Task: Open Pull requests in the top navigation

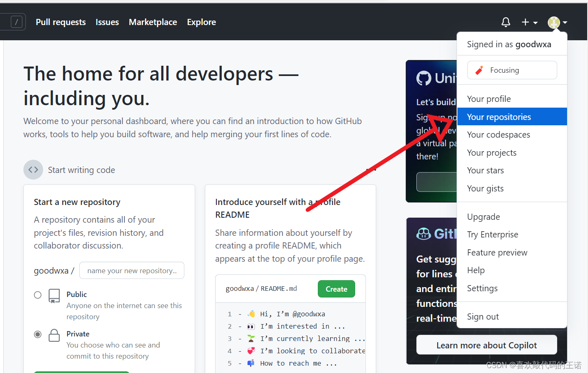Action: point(61,22)
